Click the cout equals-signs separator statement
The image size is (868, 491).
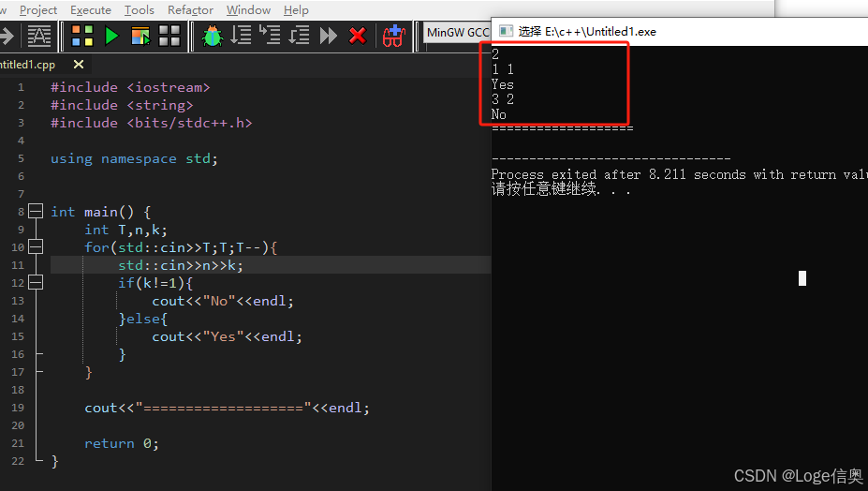pos(227,408)
